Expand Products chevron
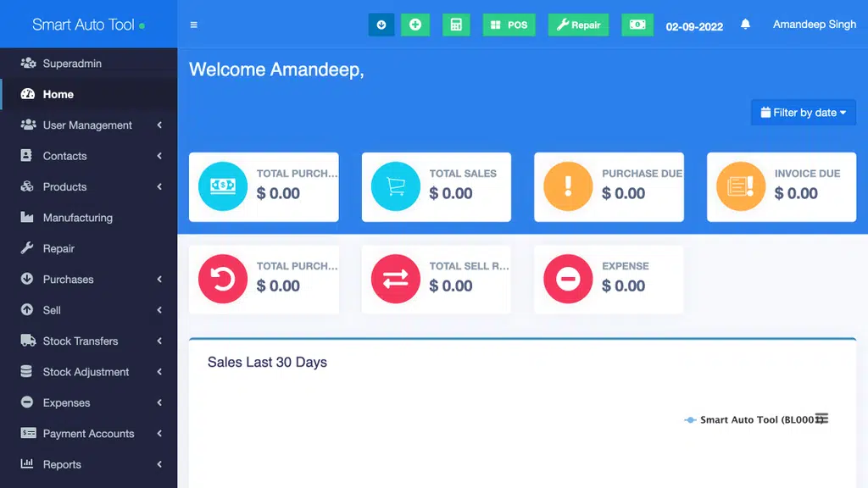 (x=159, y=187)
